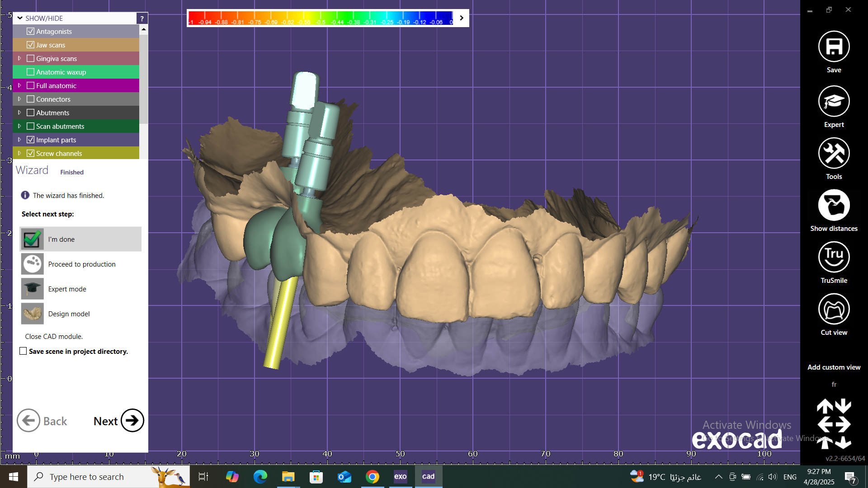Check Save scene in project directory
Image resolution: width=868 pixels, height=488 pixels.
coord(23,351)
